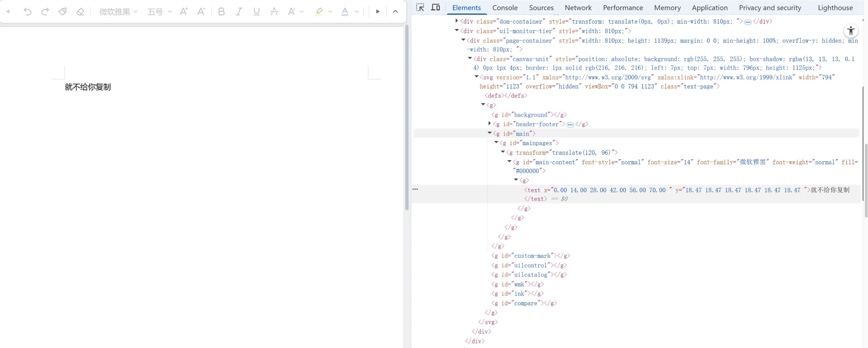Toggle bold formatting
Image resolution: width=868 pixels, height=348 pixels.
[x=221, y=12]
